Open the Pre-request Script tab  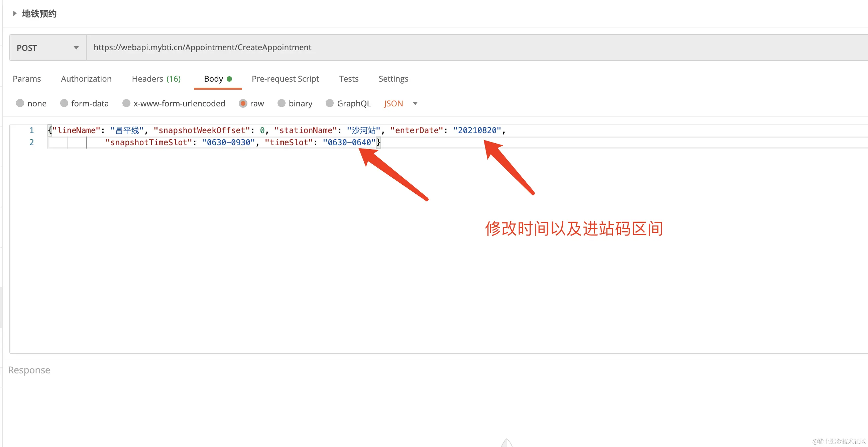[x=285, y=79]
